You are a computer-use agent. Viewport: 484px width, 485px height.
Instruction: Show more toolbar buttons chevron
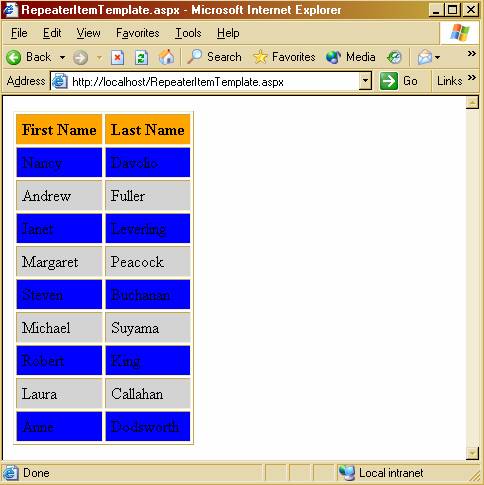[x=471, y=53]
